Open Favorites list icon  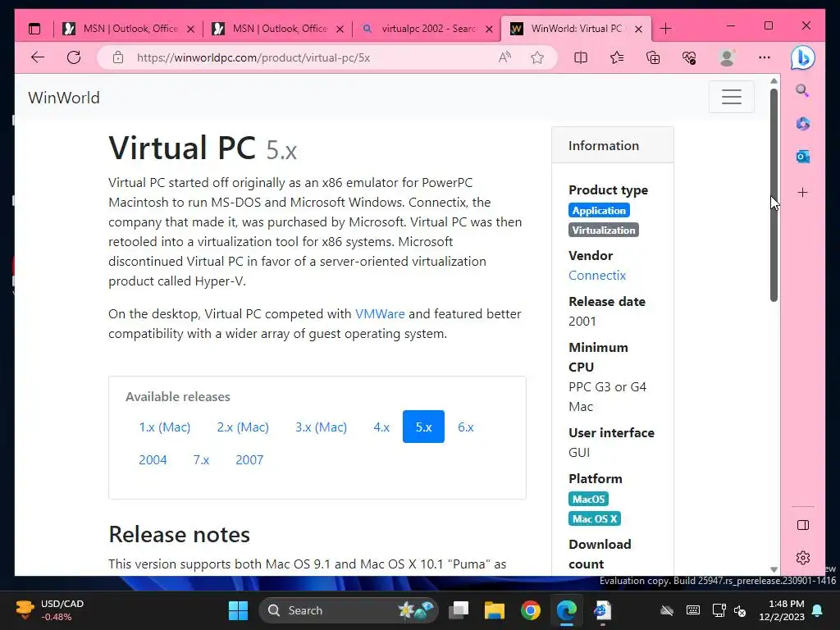(x=617, y=57)
